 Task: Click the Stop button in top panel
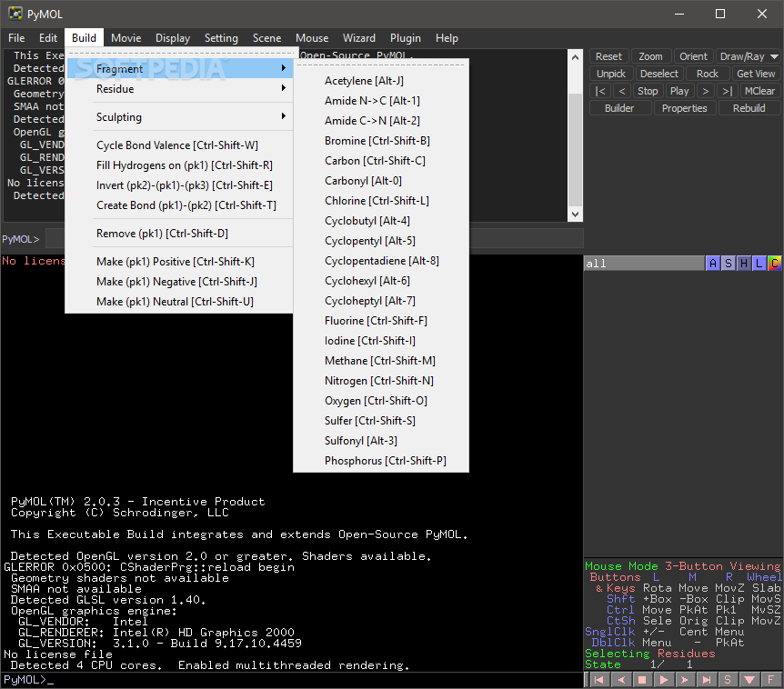pos(648,91)
